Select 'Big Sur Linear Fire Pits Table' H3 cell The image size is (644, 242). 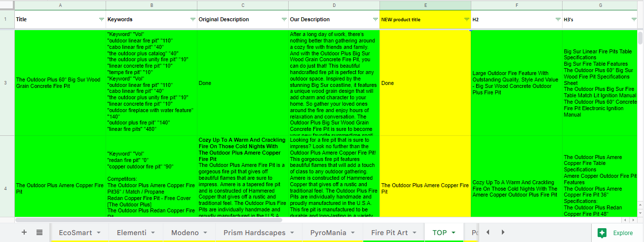click(x=601, y=82)
